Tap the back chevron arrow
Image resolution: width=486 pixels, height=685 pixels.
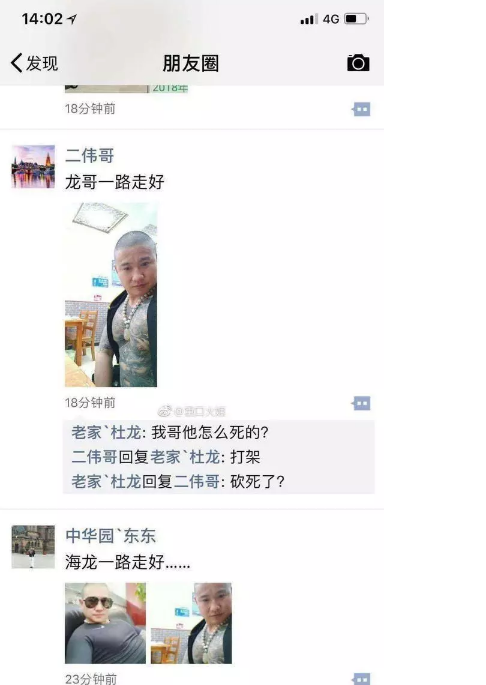tap(17, 63)
